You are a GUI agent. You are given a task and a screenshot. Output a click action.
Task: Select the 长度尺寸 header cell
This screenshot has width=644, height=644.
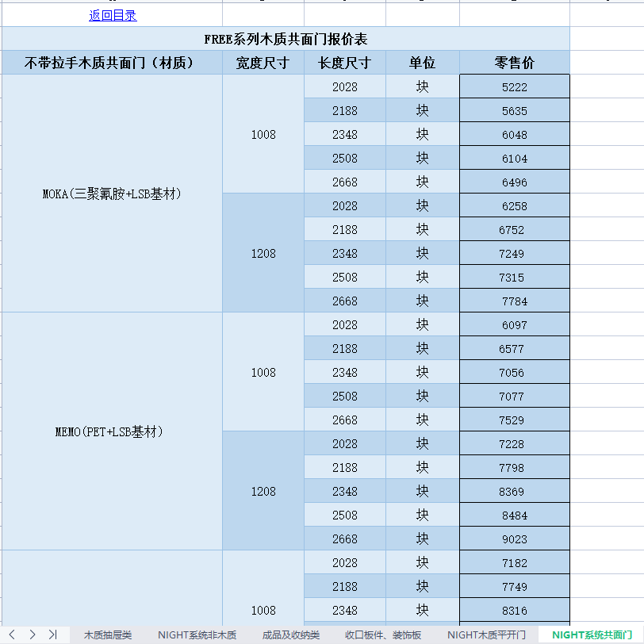pyautogui.click(x=345, y=63)
